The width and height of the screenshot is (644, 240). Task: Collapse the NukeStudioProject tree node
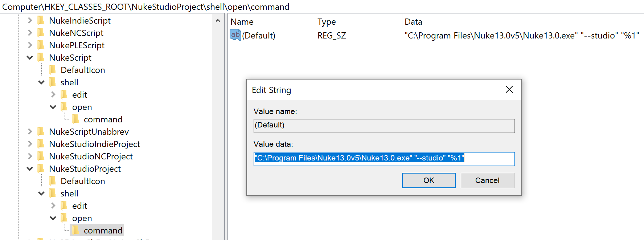coord(30,168)
